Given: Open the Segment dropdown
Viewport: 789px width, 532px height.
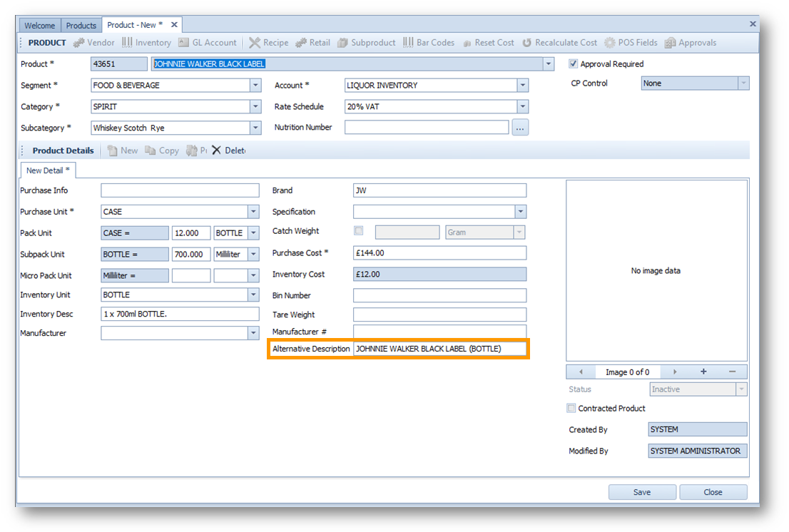Looking at the screenshot, I should [x=255, y=86].
